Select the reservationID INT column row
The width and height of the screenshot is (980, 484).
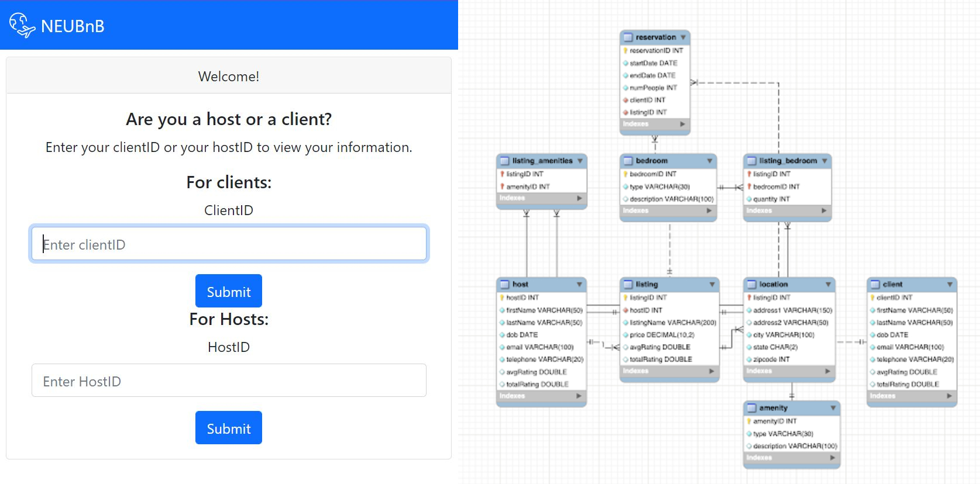click(x=655, y=51)
